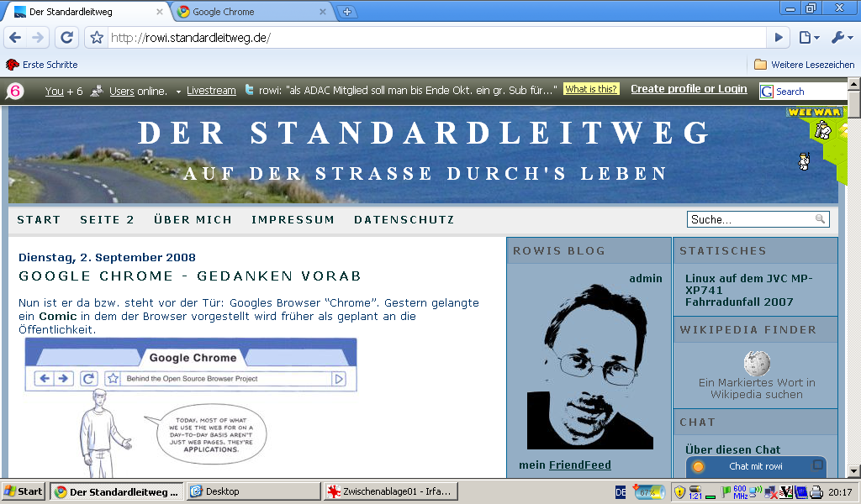861x504 pixels.
Task: Click the Go arrow beside the address bar
Action: [x=779, y=38]
